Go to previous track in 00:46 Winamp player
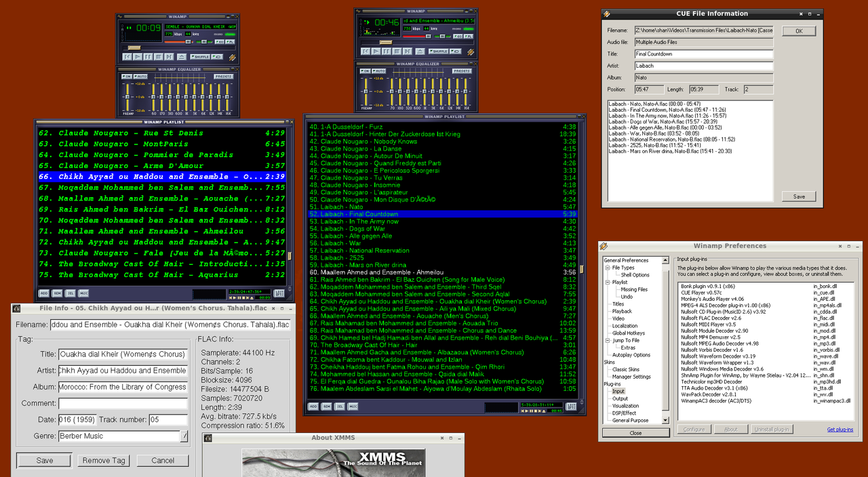This screenshot has width=868, height=477. [366, 51]
